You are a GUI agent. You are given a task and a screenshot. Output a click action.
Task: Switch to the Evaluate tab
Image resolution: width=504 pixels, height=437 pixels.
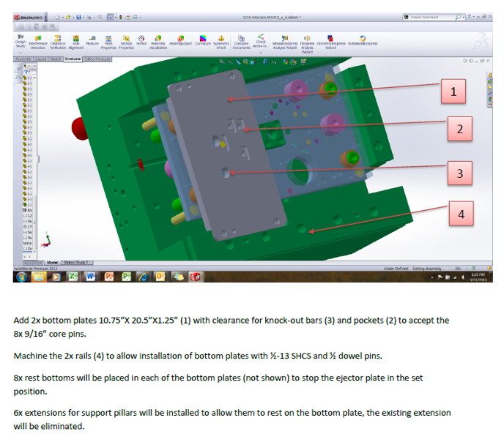click(x=73, y=59)
